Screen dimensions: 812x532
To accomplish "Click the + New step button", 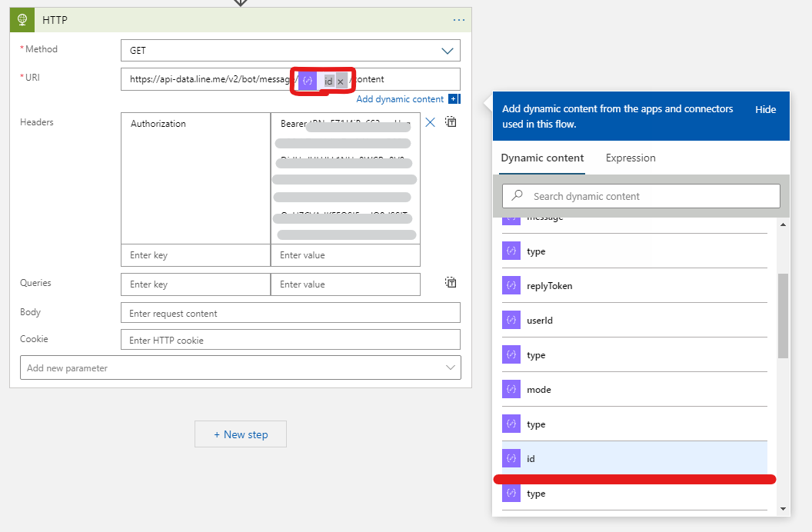I will coord(241,434).
